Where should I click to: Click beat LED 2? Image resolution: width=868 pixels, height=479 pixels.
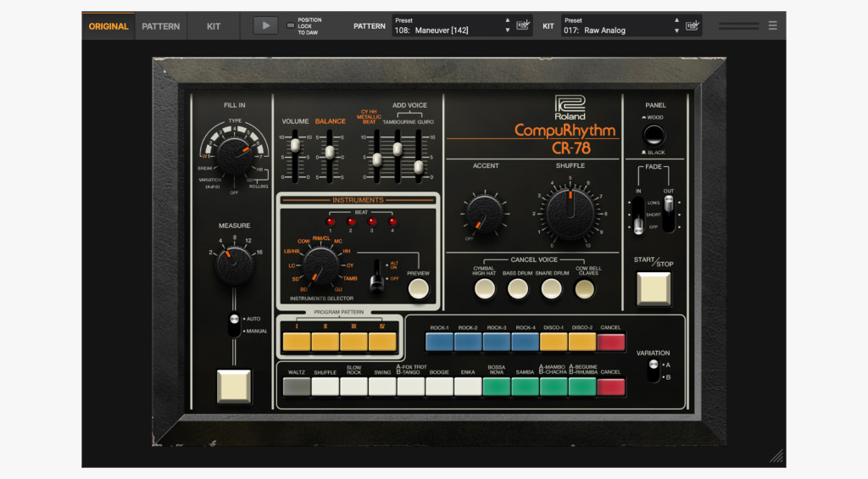pos(351,221)
